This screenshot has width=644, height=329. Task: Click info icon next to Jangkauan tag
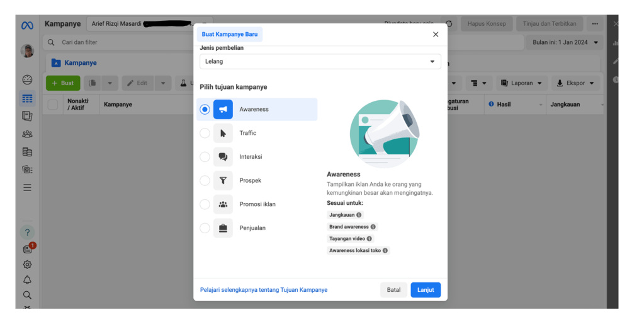coord(359,215)
